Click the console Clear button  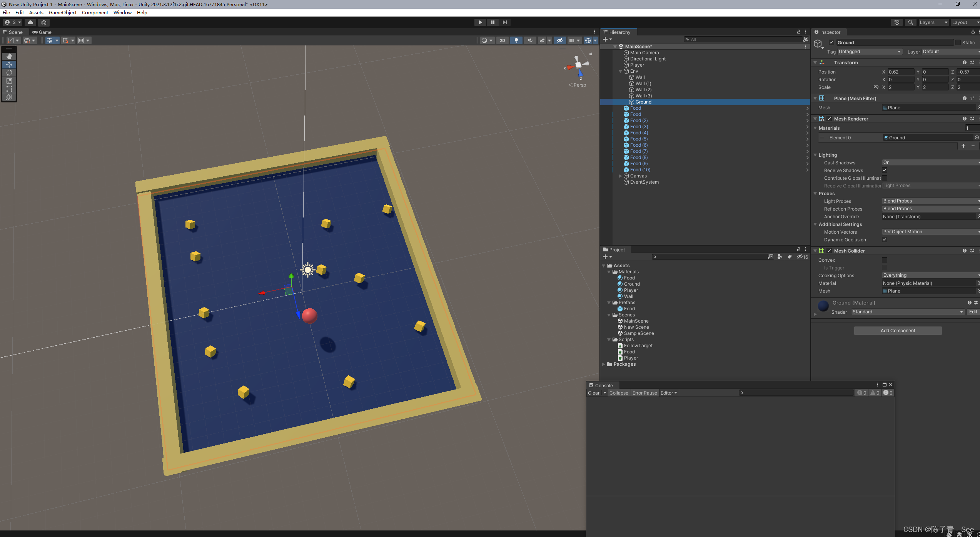pyautogui.click(x=593, y=393)
